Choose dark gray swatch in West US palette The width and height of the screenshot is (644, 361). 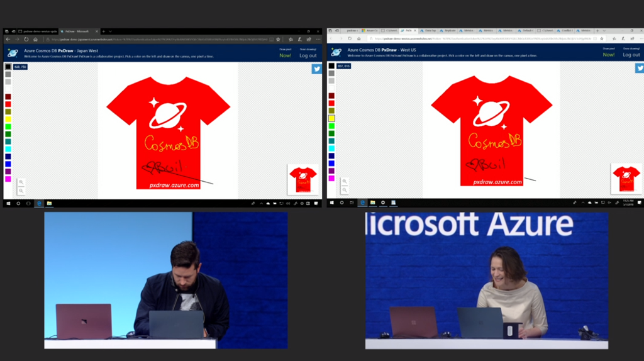click(331, 73)
